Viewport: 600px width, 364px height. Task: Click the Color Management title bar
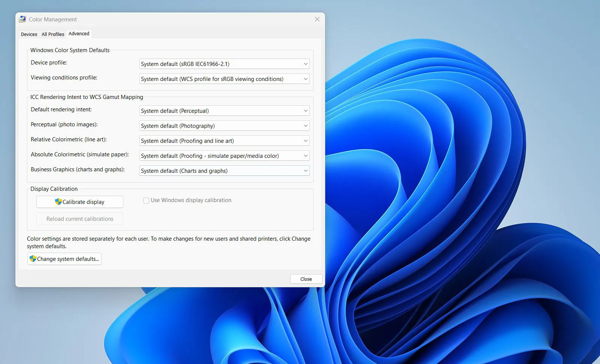(169, 19)
